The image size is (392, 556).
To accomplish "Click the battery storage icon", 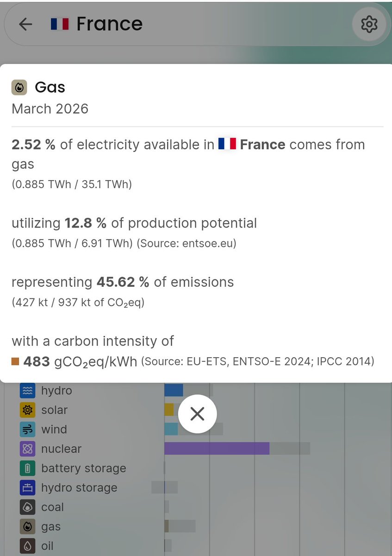I will [x=28, y=468].
